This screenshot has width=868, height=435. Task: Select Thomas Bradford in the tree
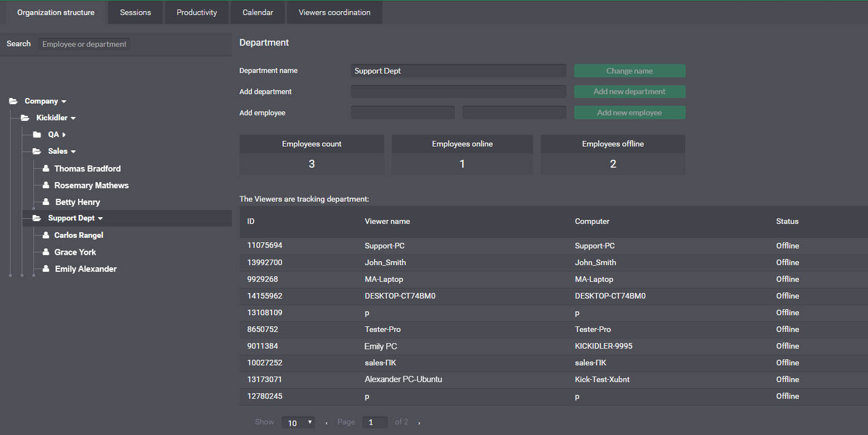click(x=88, y=168)
